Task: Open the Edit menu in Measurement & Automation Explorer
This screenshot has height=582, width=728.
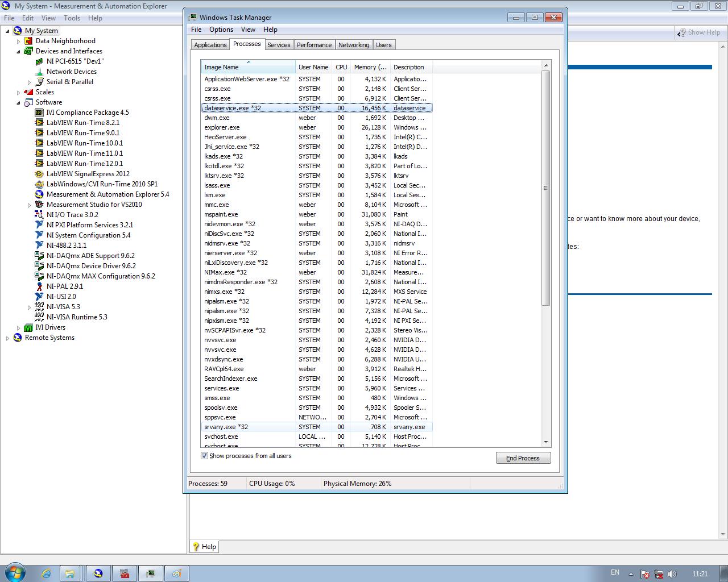Action: [28, 18]
